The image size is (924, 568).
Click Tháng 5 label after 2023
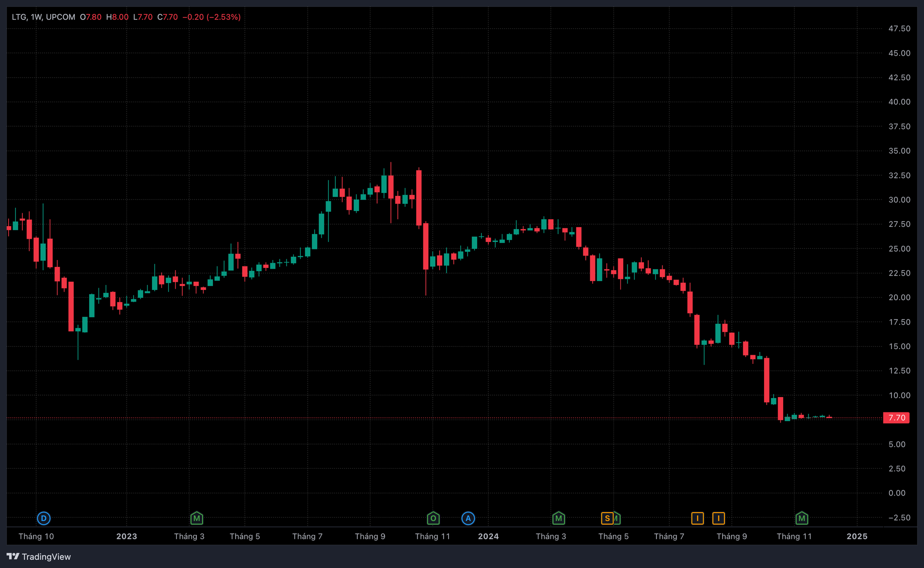[x=245, y=537]
